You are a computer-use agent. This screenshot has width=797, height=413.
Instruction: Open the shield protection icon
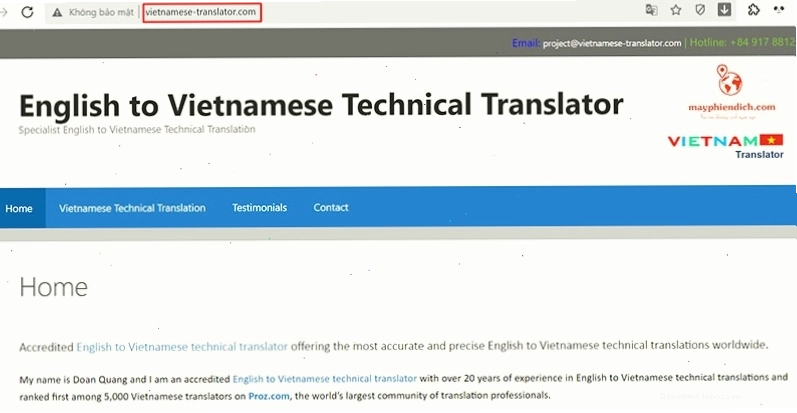click(x=700, y=10)
